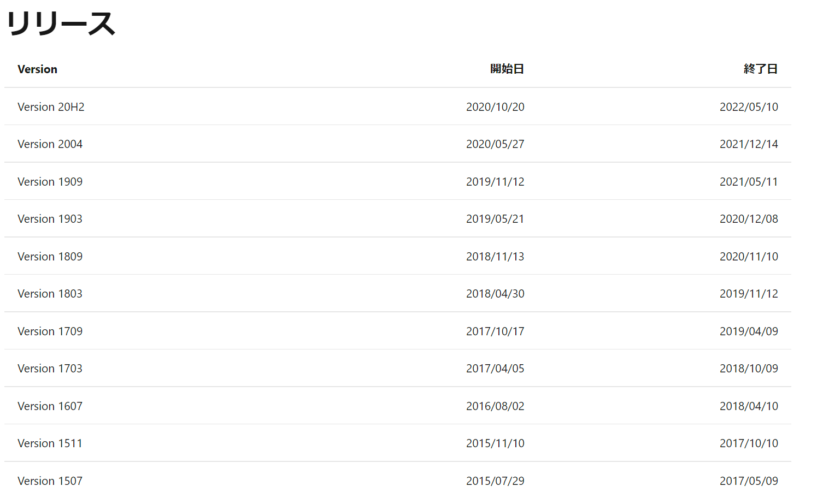The image size is (829, 504).
Task: Click the 開始日 column header
Action: [507, 69]
